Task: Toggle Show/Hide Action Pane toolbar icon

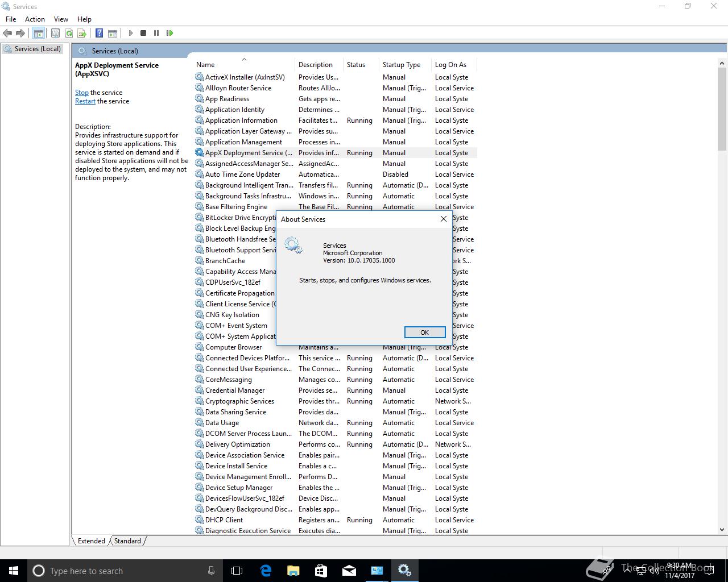Action: 113,33
